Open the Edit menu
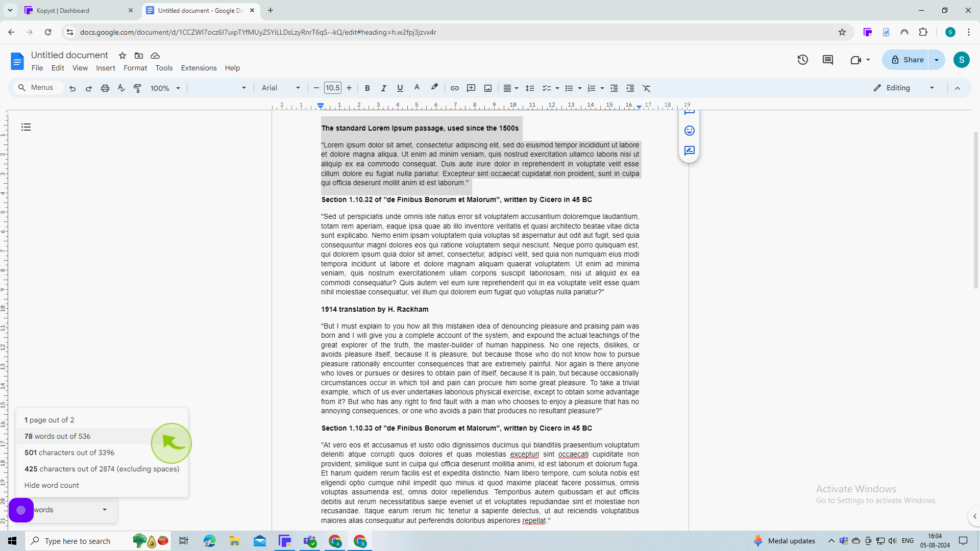Viewport: 980px width, 551px height. pos(58,68)
